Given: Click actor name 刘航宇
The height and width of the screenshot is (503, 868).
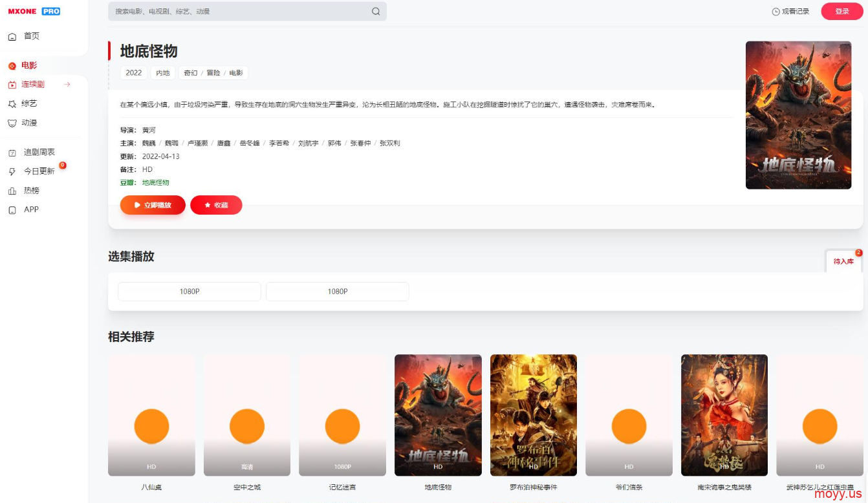Looking at the screenshot, I should pyautogui.click(x=309, y=144).
